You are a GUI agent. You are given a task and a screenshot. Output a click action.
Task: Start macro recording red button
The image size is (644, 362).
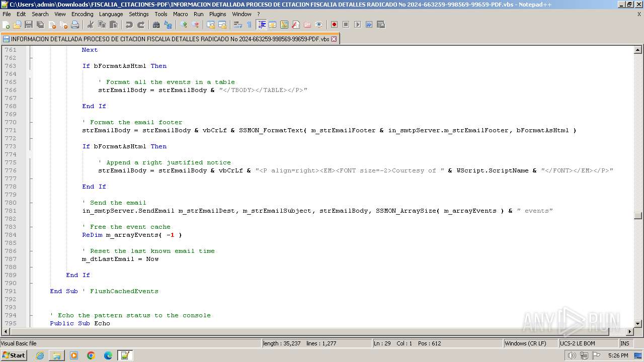coord(334,25)
